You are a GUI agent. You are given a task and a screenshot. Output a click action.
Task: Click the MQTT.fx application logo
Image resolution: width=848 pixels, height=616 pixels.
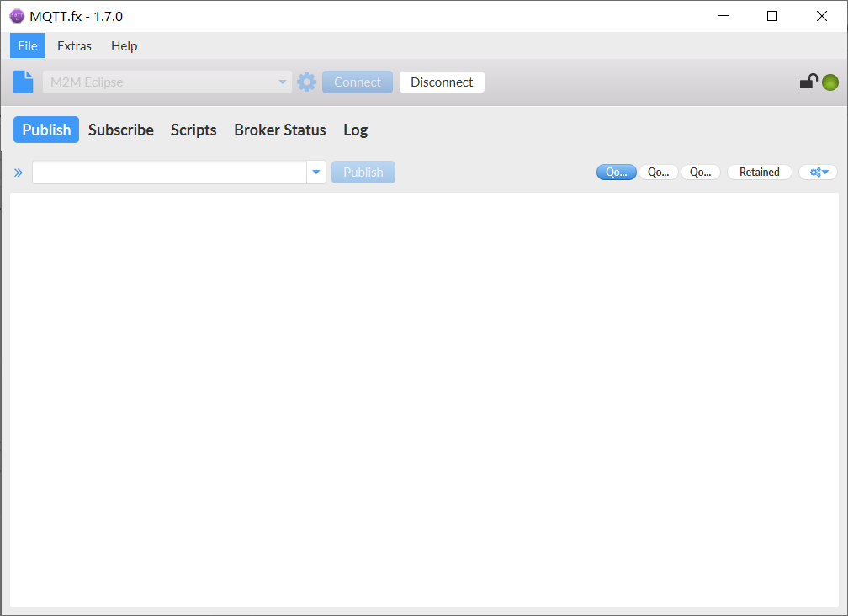(x=17, y=16)
